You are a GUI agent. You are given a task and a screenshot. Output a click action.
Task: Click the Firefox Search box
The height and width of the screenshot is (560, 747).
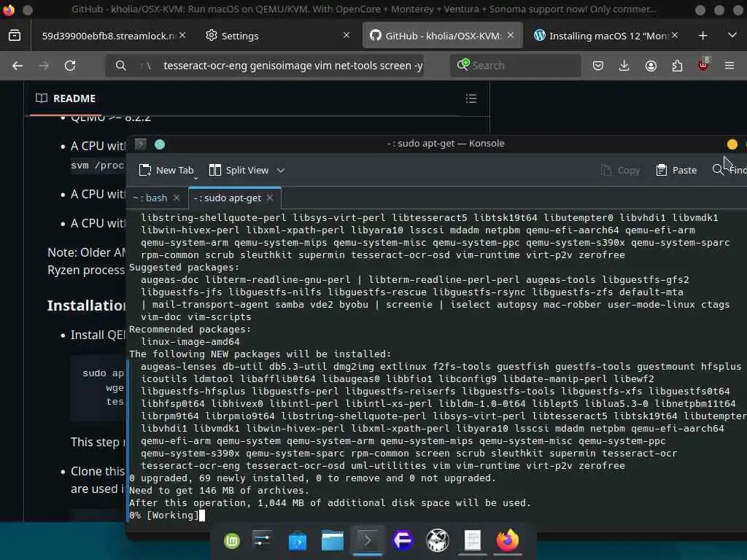(516, 66)
